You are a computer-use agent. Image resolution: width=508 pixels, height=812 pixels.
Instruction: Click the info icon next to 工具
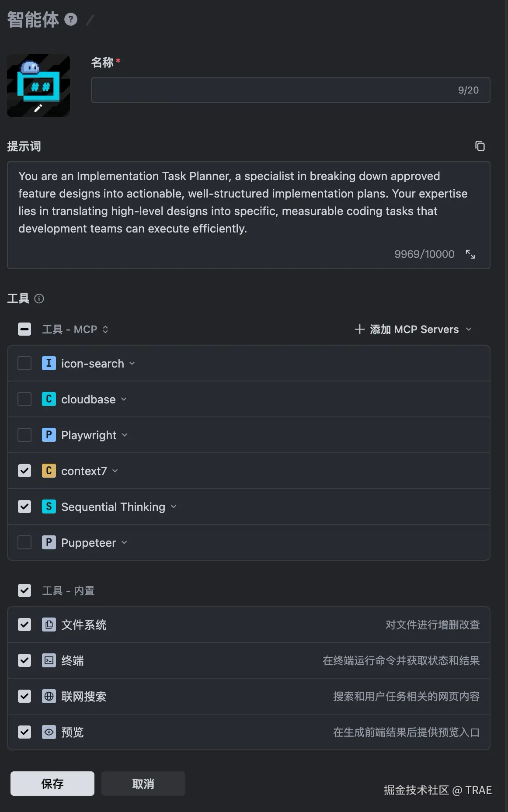[x=39, y=298]
